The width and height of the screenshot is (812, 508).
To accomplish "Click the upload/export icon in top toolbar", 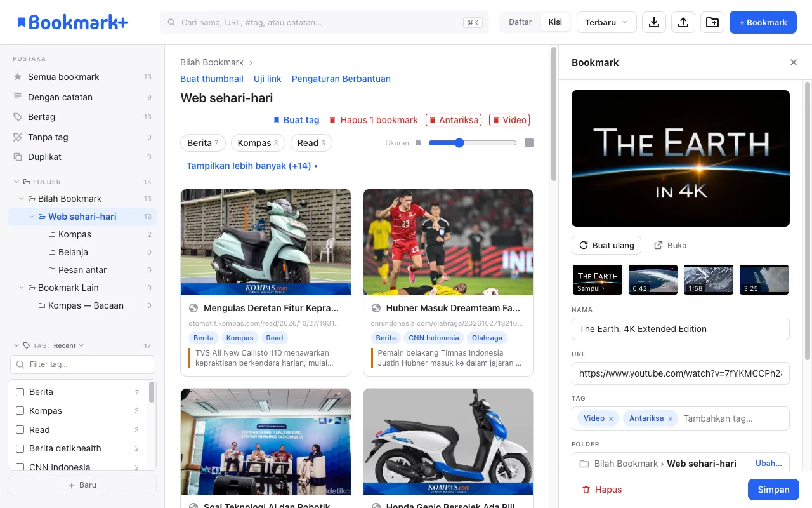I will point(683,22).
